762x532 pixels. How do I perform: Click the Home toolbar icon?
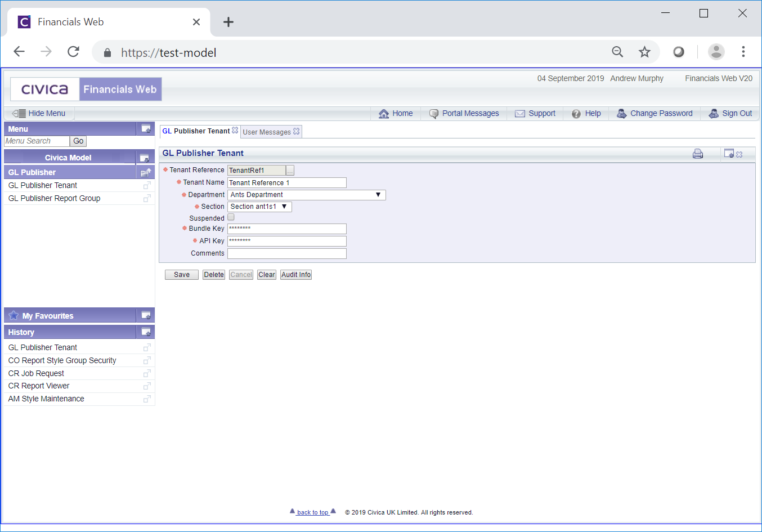click(384, 114)
